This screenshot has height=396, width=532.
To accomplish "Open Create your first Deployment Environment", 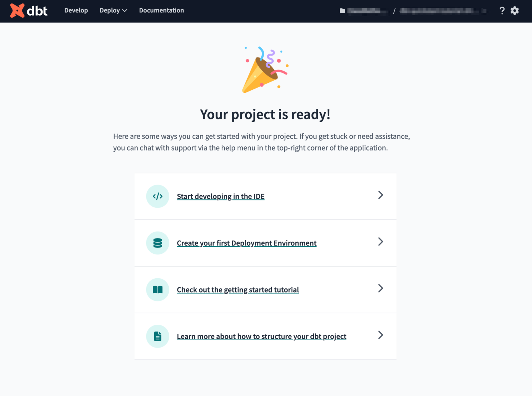I will [246, 243].
